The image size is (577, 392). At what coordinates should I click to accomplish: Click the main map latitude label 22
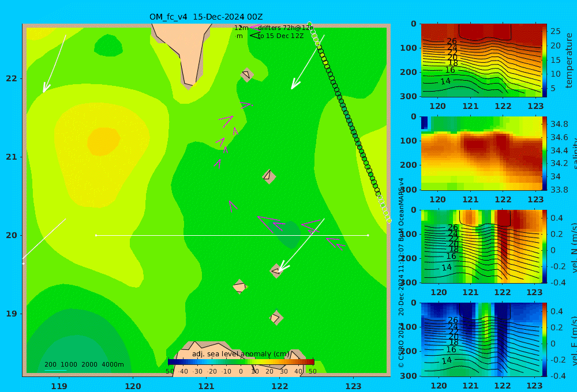(x=12, y=78)
